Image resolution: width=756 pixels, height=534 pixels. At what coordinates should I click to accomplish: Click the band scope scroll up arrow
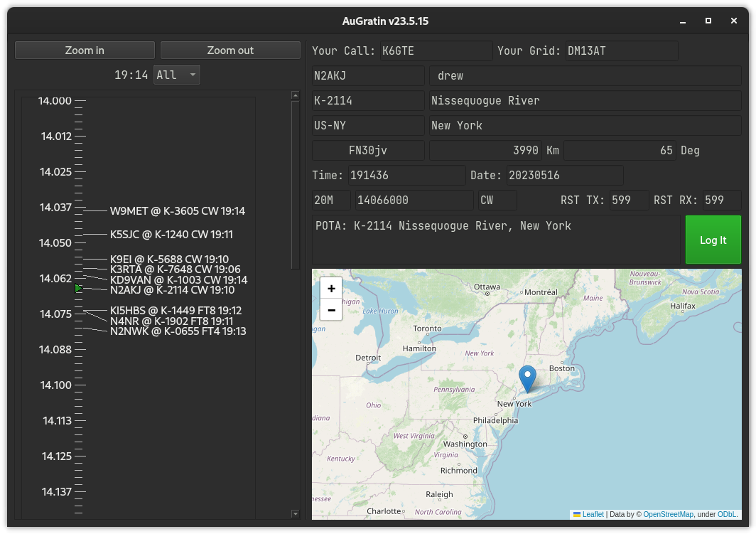pyautogui.click(x=296, y=95)
